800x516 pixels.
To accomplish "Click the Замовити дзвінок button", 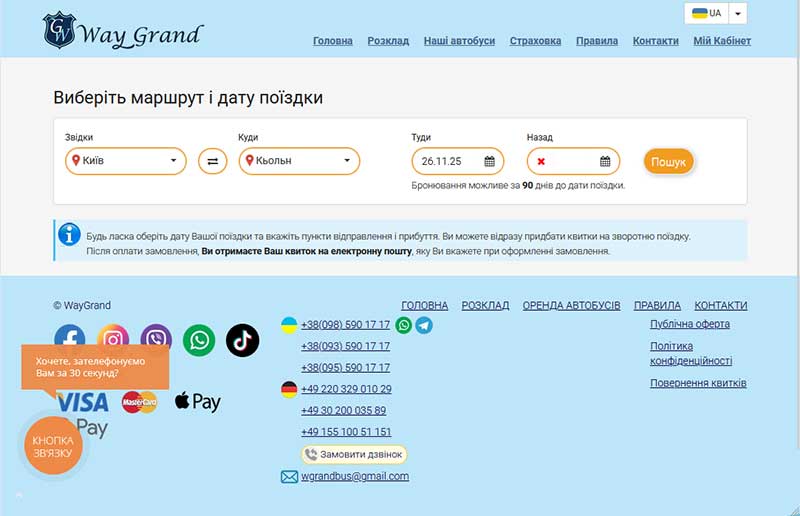I will tap(354, 454).
